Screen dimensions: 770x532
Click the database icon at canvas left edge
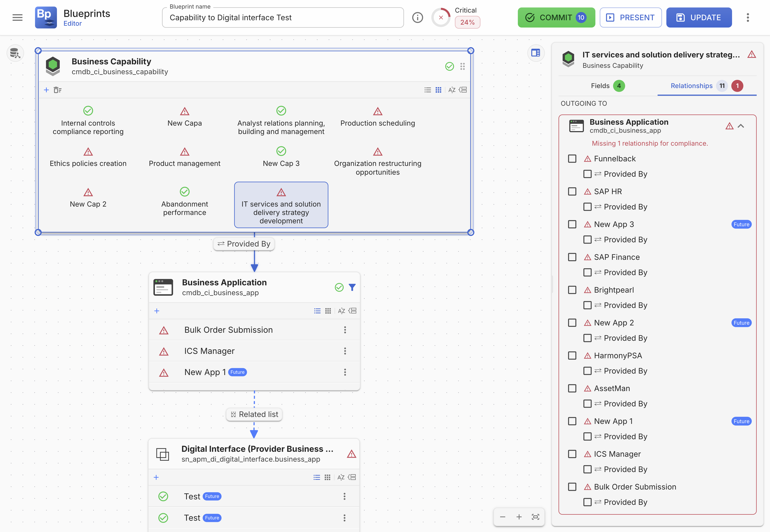pyautogui.click(x=15, y=53)
